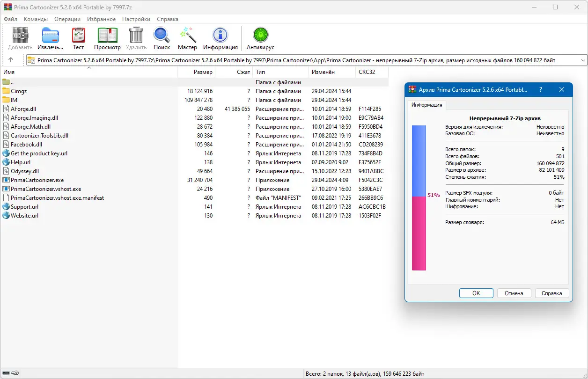
Task: Close the archive information dialog
Action: 561,89
